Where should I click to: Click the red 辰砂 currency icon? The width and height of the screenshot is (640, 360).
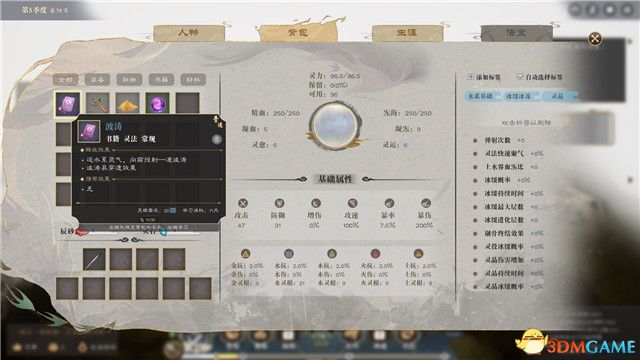pos(82,231)
